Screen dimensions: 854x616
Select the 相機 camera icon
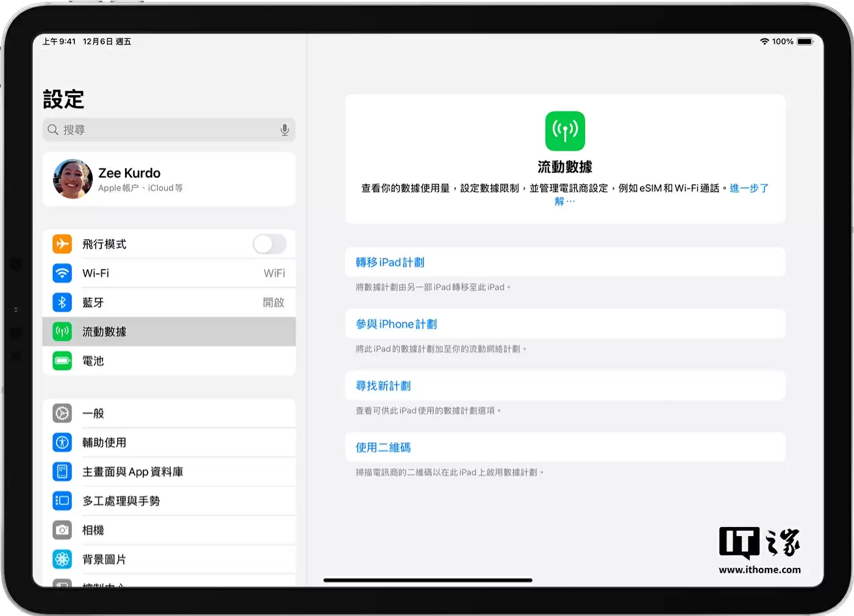point(62,530)
